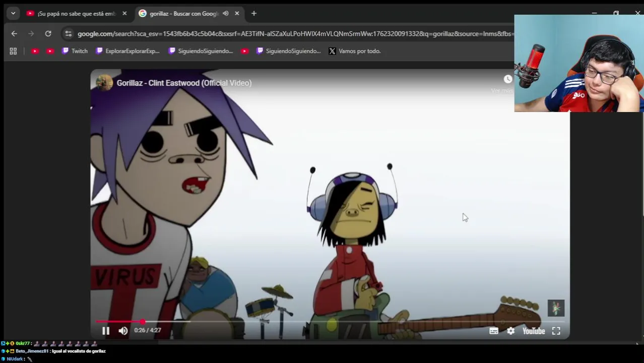Mute the video with the speaker icon
Viewport: 644px width, 363px height.
123,331
